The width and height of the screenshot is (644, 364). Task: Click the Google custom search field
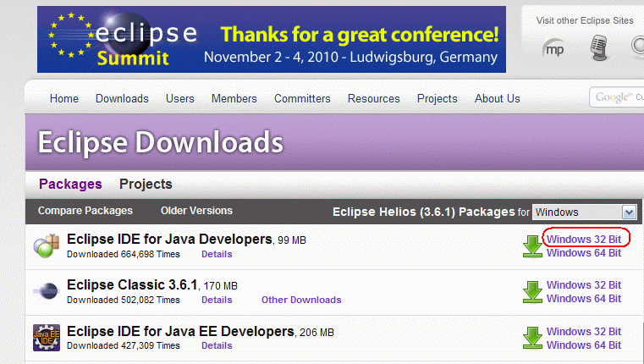coord(616,97)
